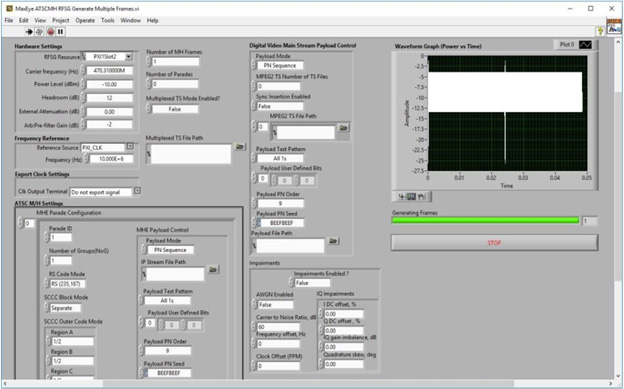Open the Edit menu

pos(23,20)
